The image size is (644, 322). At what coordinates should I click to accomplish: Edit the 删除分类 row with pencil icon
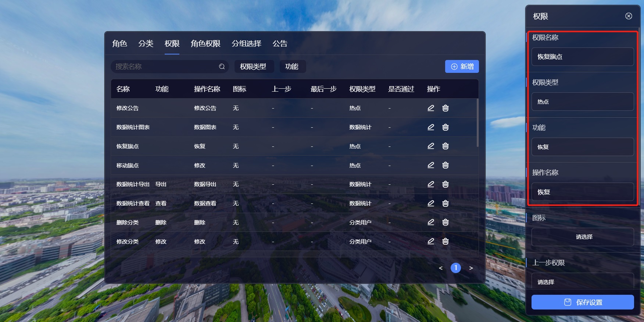click(x=431, y=222)
